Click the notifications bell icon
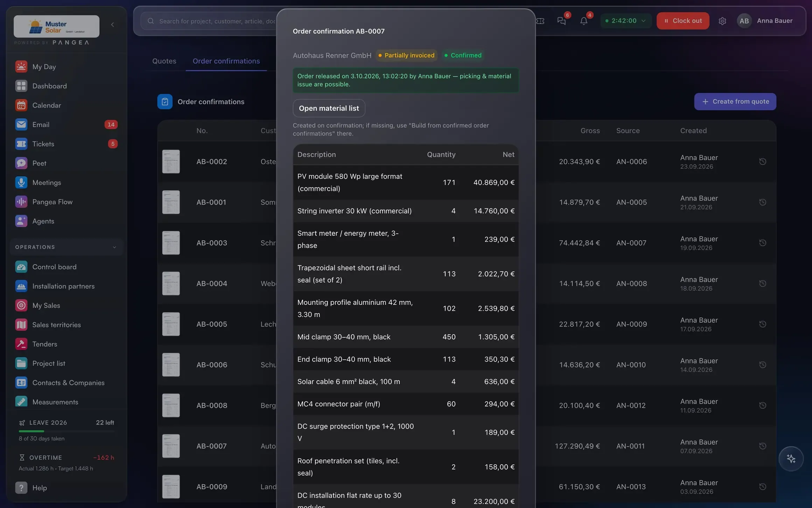812x508 pixels. coord(583,21)
